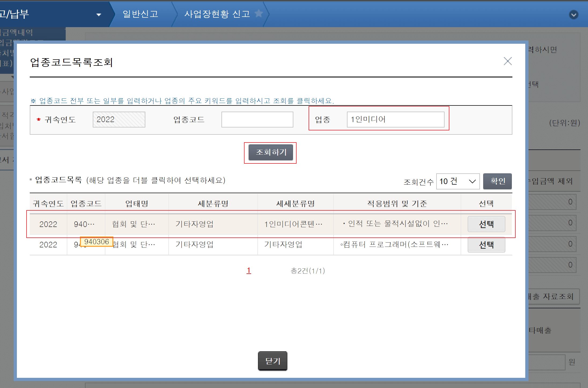Click the 세세분류명 column header
588x388 pixels.
pyautogui.click(x=295, y=204)
